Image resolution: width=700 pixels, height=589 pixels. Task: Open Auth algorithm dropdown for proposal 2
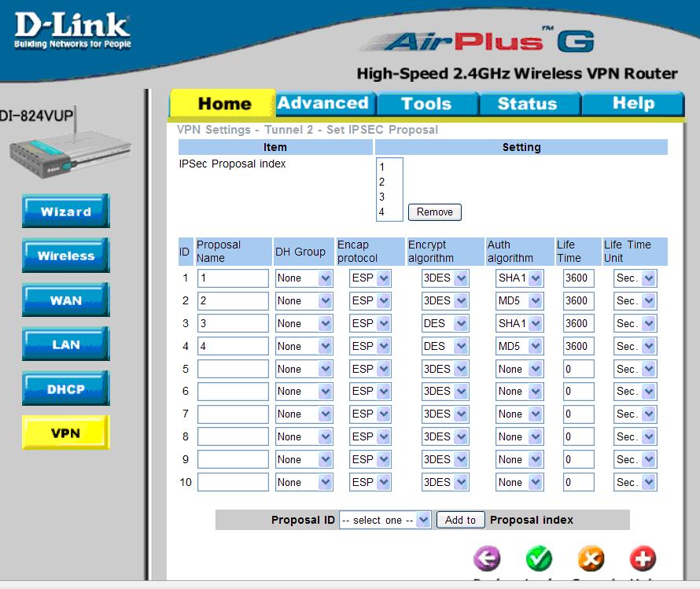coord(519,300)
